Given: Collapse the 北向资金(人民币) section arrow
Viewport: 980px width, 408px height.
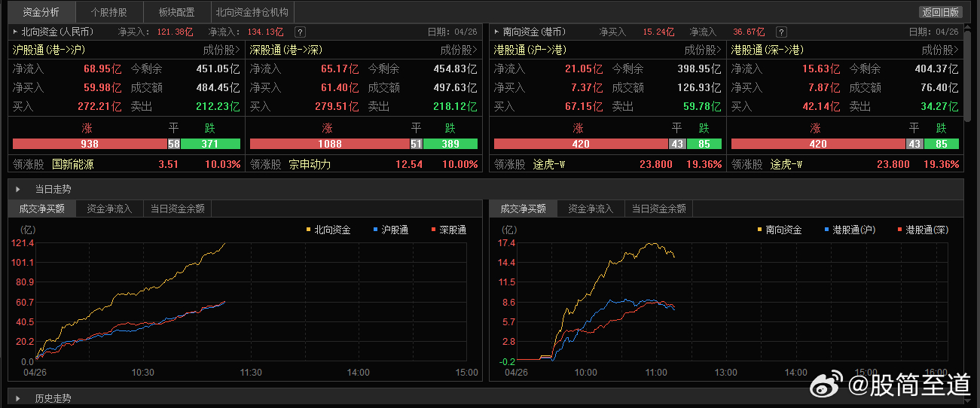Looking at the screenshot, I should point(14,32).
